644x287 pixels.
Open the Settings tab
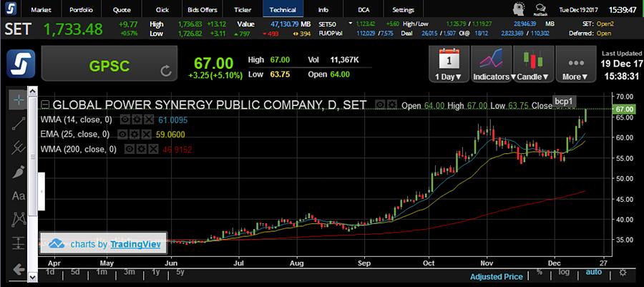(404, 9)
